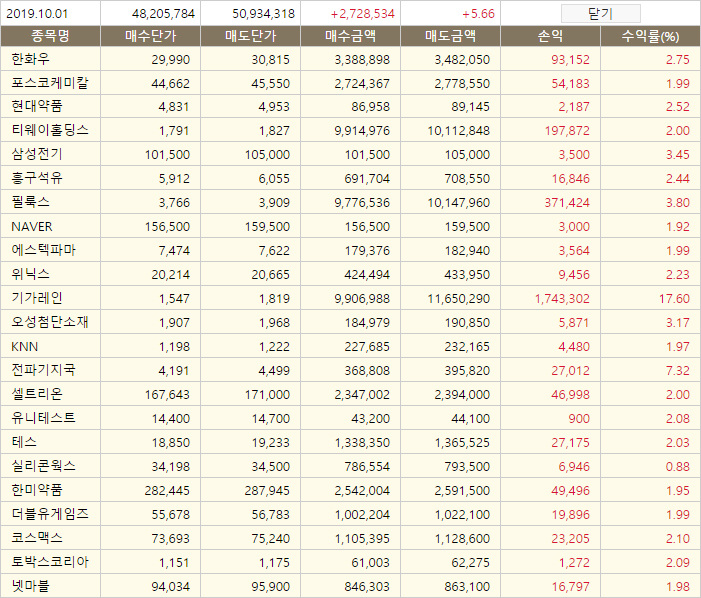Select the 실리콘웍스 stock name
The width and height of the screenshot is (701, 598).
click(x=43, y=466)
